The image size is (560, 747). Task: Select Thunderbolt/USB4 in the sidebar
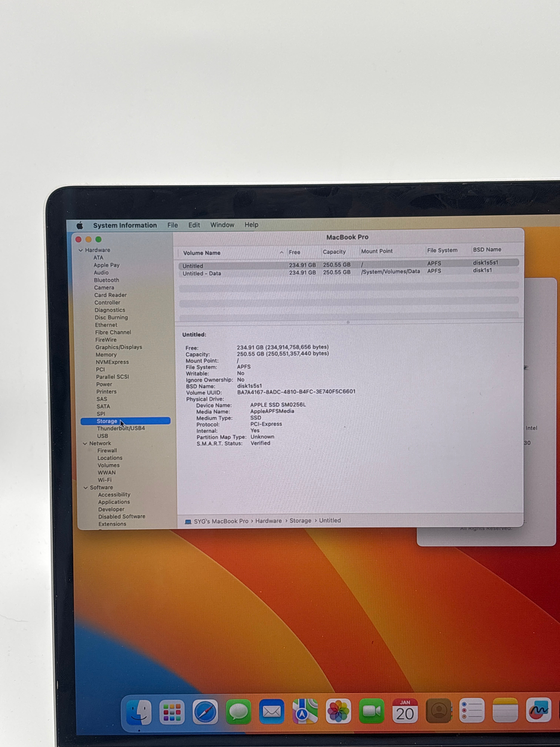[121, 428]
